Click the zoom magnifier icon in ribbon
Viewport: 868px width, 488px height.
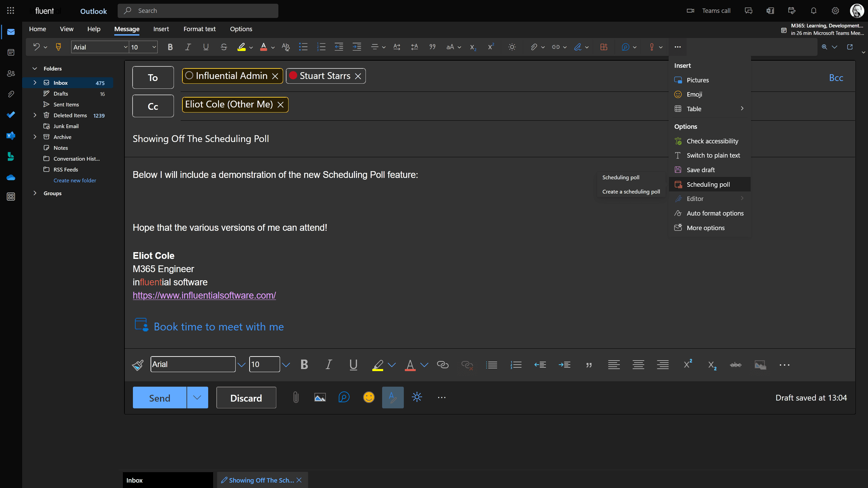click(x=824, y=47)
